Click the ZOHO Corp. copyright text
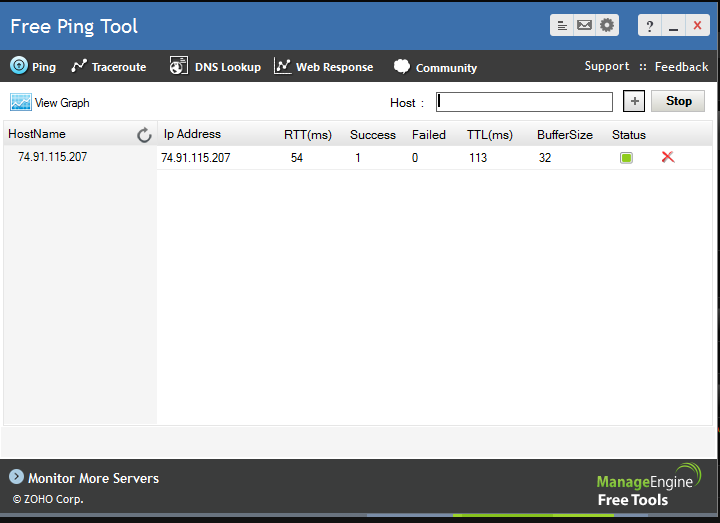The height and width of the screenshot is (523, 720). click(x=48, y=499)
